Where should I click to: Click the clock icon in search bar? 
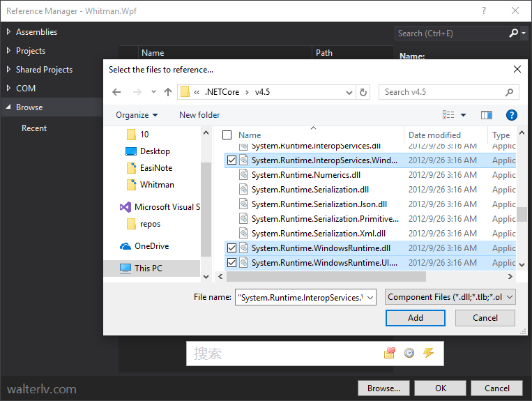click(409, 353)
